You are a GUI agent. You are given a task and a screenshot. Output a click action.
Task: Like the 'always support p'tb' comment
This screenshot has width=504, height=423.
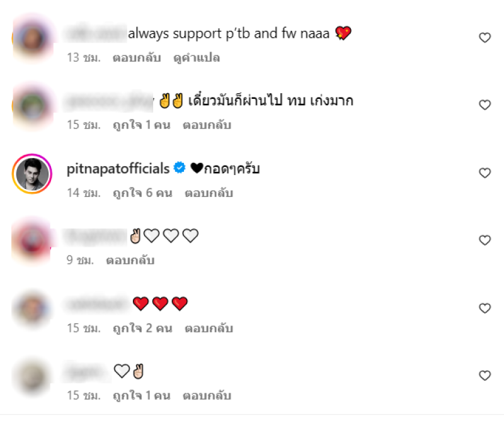click(484, 38)
